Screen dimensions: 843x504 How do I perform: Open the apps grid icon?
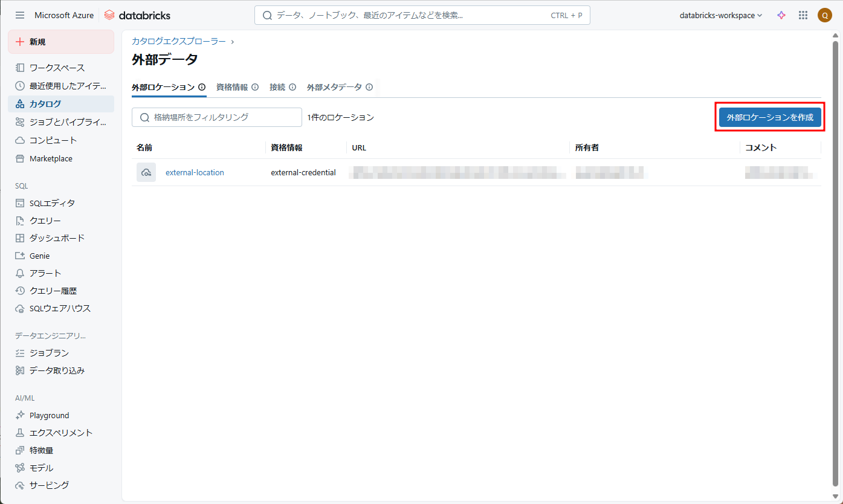(803, 15)
